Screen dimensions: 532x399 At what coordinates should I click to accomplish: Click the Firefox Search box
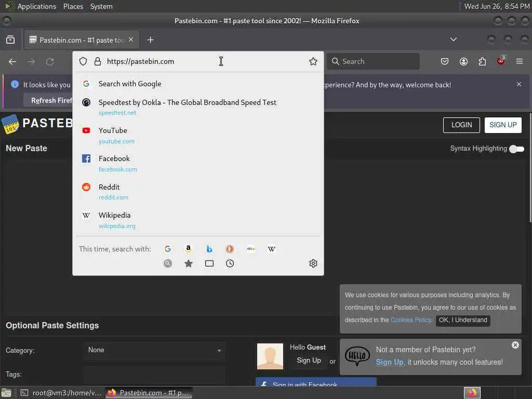[x=373, y=61]
